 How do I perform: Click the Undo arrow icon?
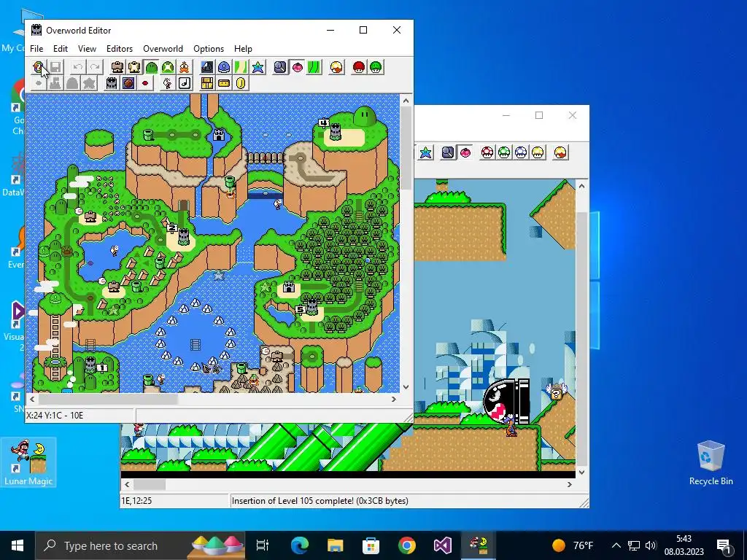77,67
